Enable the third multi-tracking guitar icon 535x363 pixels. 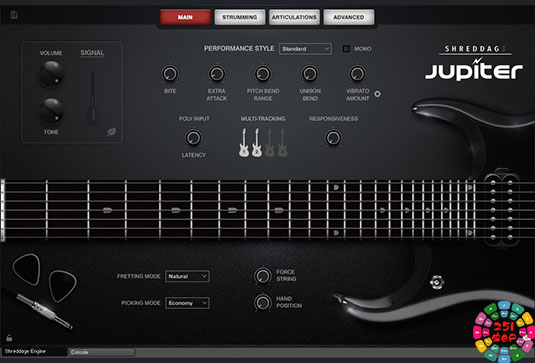[x=270, y=143]
